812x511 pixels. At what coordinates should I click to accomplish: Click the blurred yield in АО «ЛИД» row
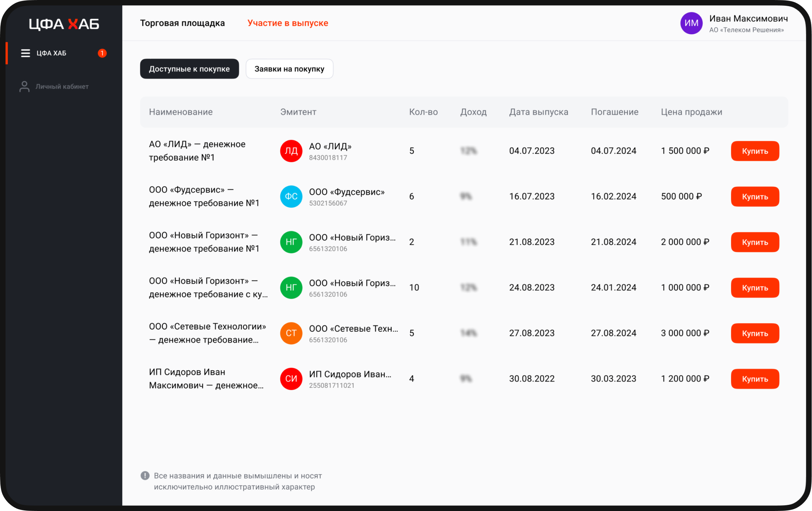pos(468,151)
